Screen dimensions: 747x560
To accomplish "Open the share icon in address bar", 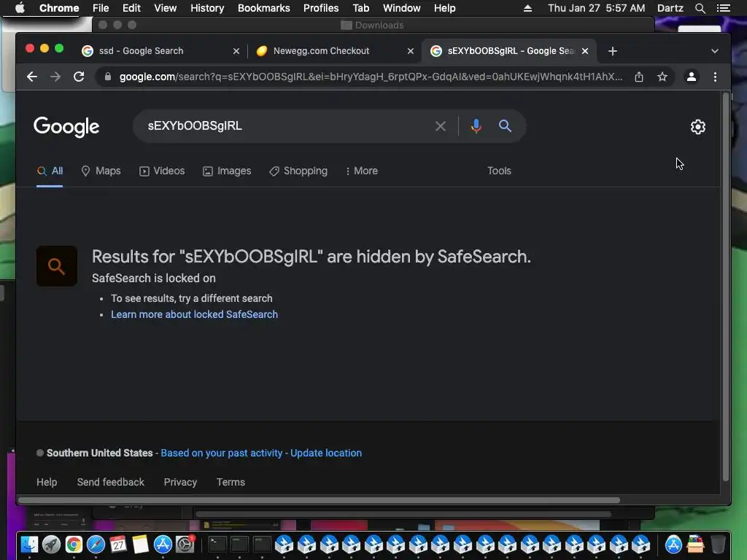I will 639,77.
